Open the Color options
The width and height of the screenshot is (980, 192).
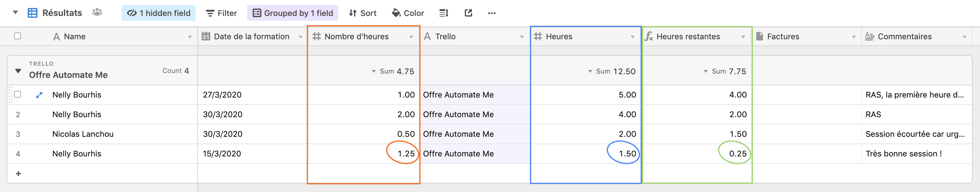point(408,13)
